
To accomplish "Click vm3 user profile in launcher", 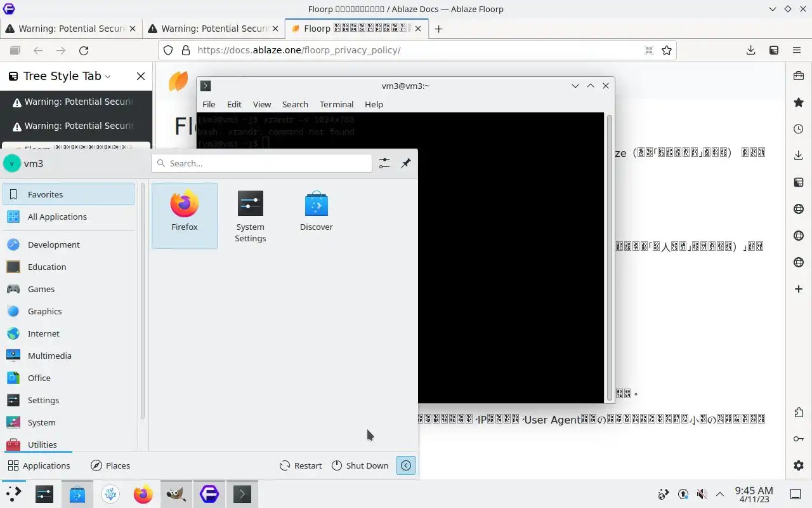I will tap(23, 163).
